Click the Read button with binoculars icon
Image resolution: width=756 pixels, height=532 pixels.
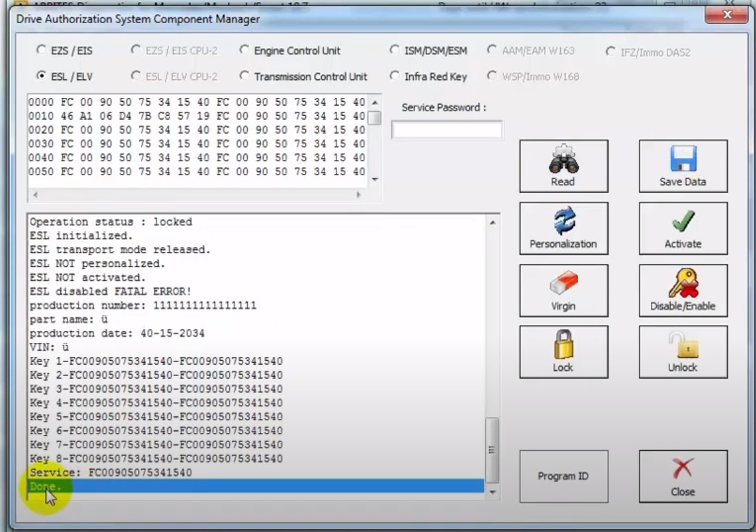(563, 166)
